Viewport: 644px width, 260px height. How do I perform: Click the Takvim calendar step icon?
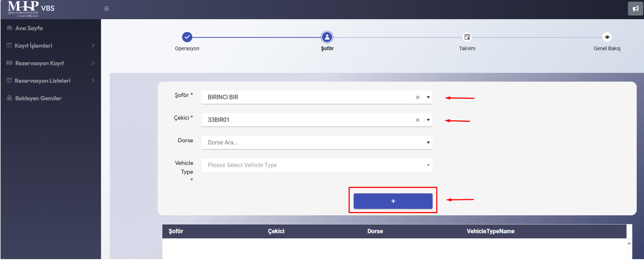pyautogui.click(x=467, y=37)
